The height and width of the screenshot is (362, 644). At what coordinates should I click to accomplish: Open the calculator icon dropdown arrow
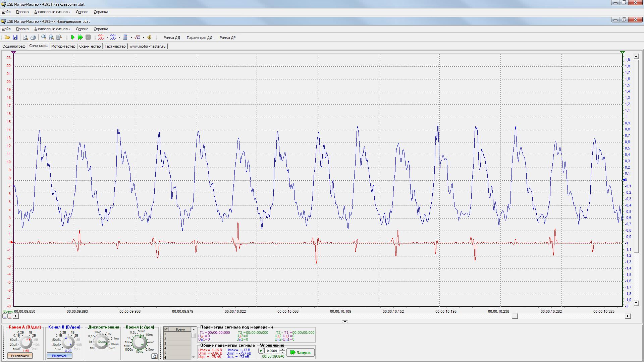tap(131, 38)
